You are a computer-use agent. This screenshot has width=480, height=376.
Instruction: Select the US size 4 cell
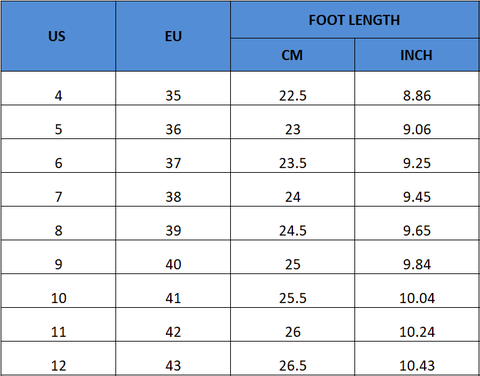coord(58,89)
